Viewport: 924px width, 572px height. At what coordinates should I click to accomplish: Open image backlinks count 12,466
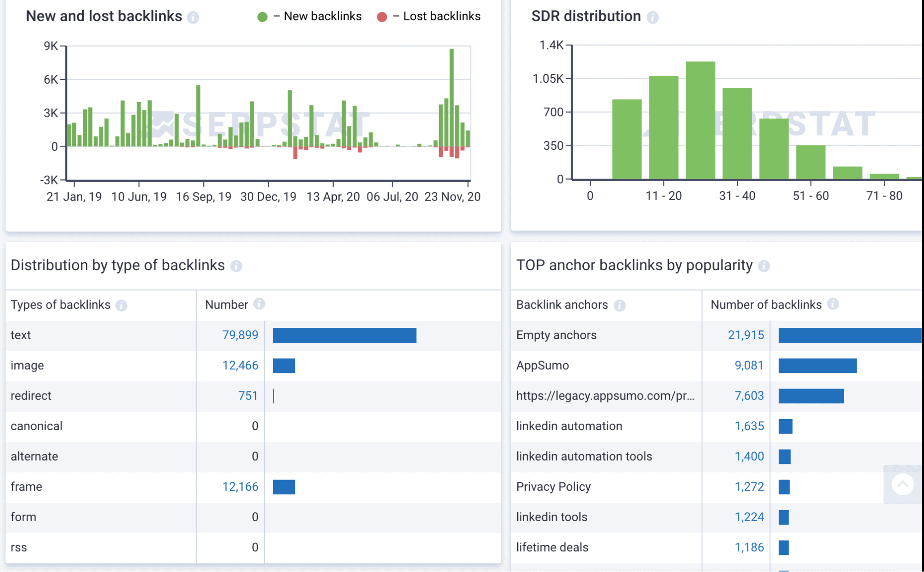[240, 365]
